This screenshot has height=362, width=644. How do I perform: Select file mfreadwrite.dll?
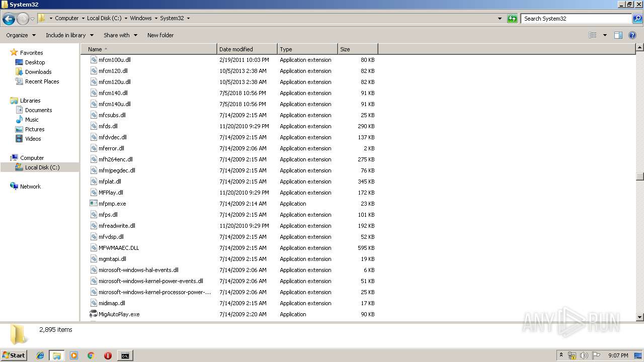pos(117,226)
